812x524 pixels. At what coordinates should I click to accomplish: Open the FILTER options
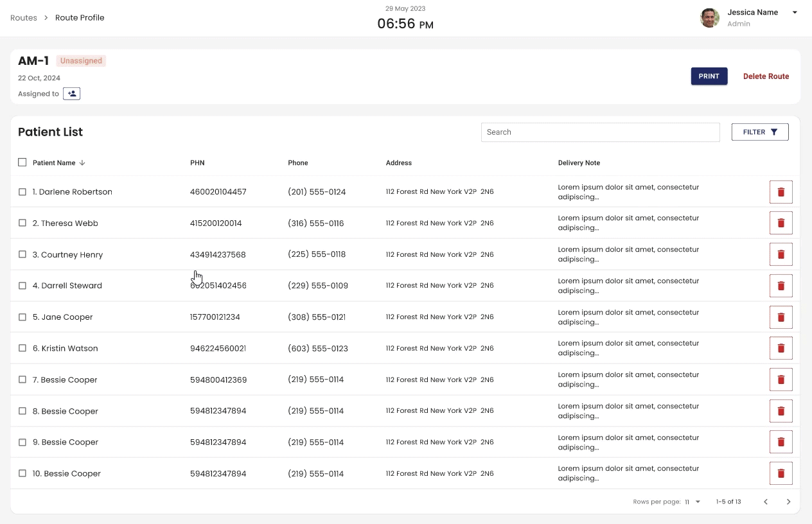[x=759, y=132]
